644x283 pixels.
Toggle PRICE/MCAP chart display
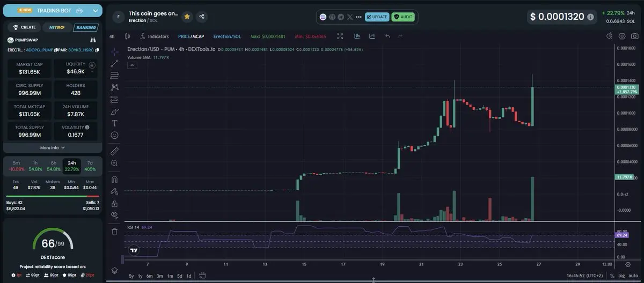191,36
